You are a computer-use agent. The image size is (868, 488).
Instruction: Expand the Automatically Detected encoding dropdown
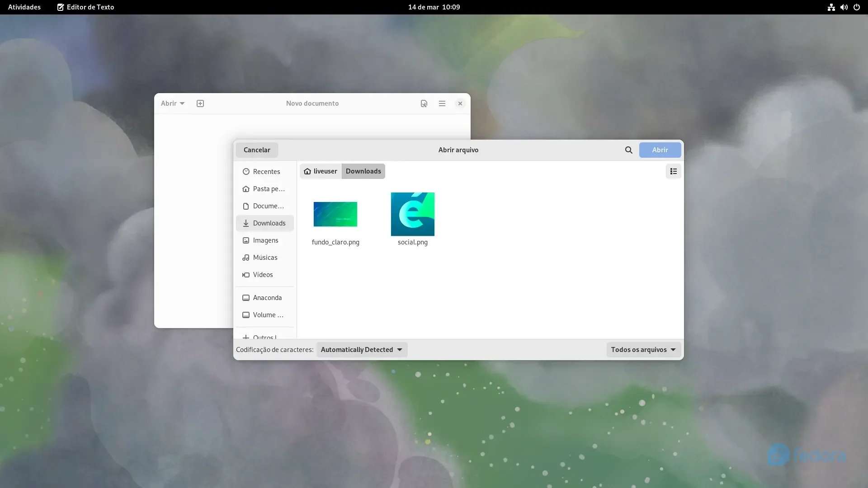(362, 350)
